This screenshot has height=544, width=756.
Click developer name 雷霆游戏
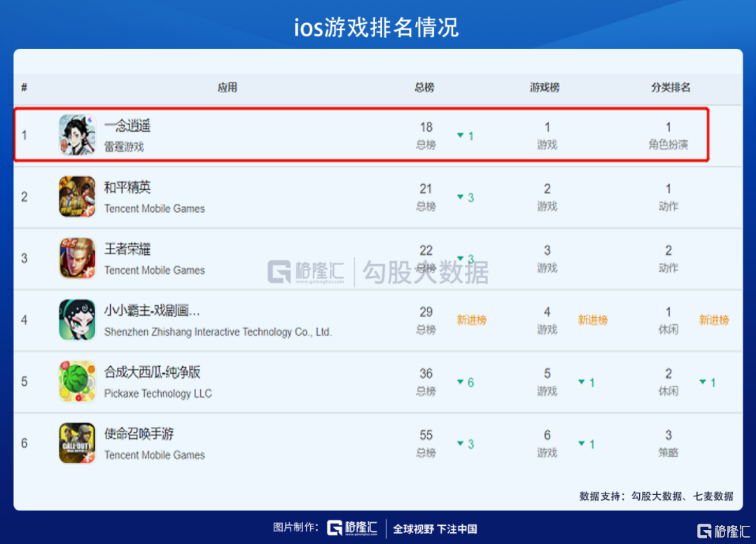124,146
